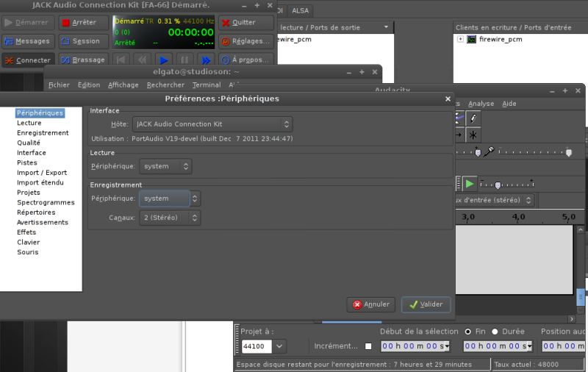Start JACK transport play button

pos(163,60)
